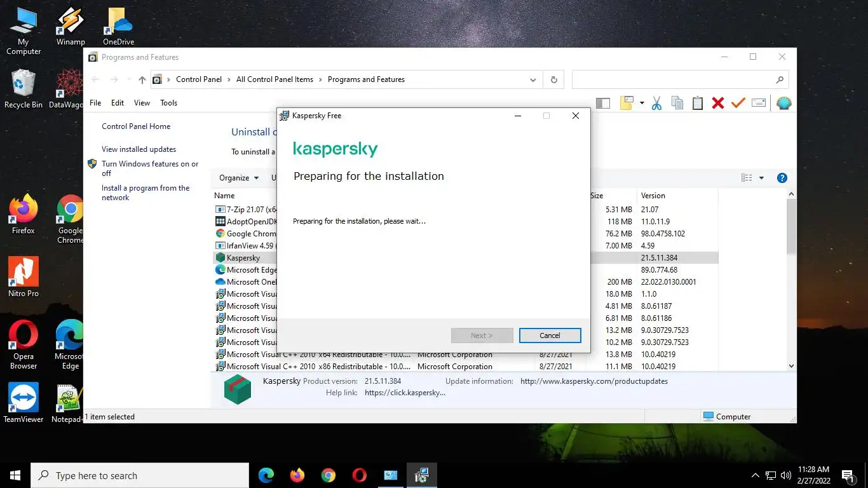The height and width of the screenshot is (488, 868).
Task: Open Control Panel Home link
Action: 136,126
